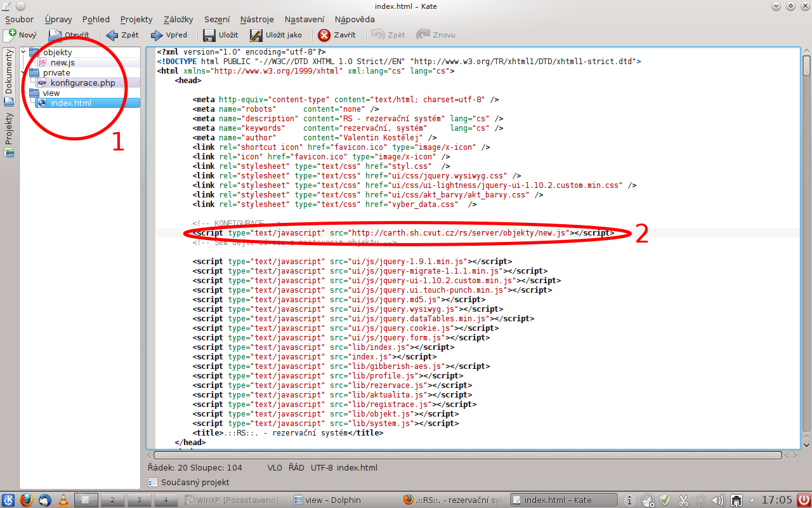Select new.js in the document tree

pos(62,62)
